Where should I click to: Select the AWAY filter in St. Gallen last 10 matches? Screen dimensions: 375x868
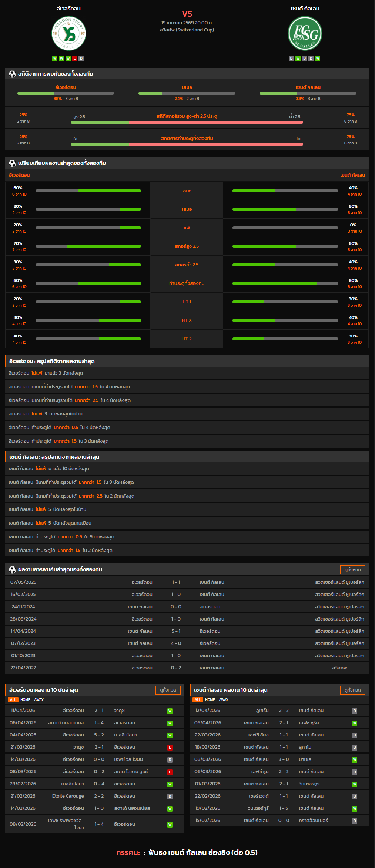click(x=224, y=699)
